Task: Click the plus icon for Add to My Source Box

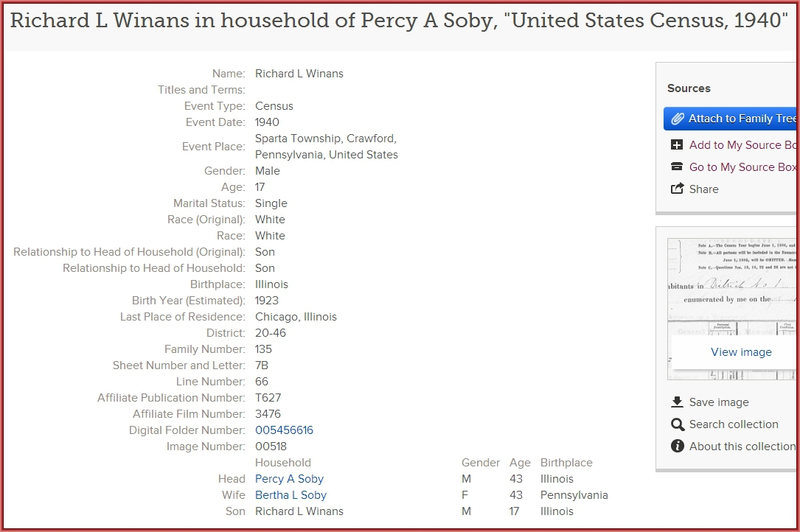Action: pyautogui.click(x=677, y=145)
